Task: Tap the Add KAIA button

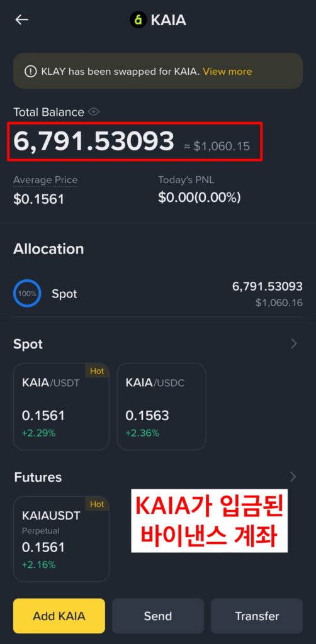Action: click(59, 616)
